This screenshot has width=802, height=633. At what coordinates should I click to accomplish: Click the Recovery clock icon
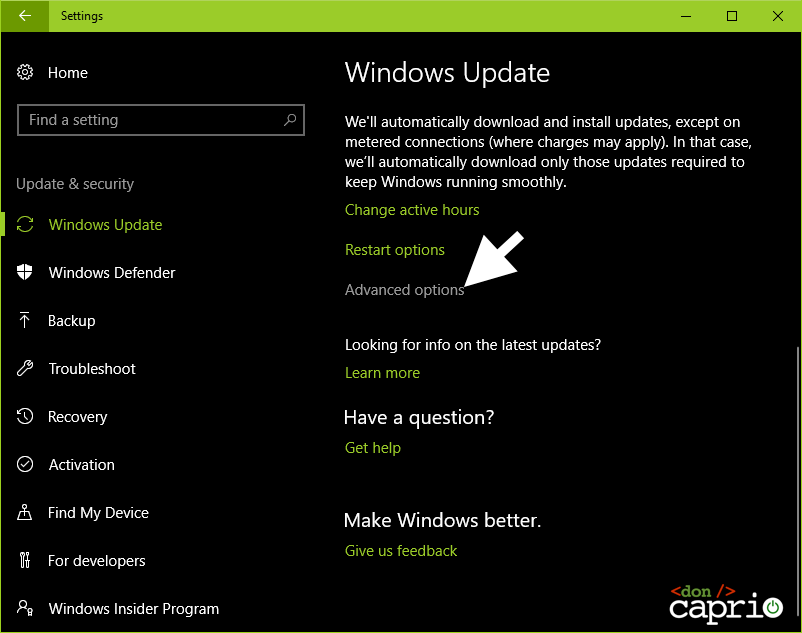point(25,416)
